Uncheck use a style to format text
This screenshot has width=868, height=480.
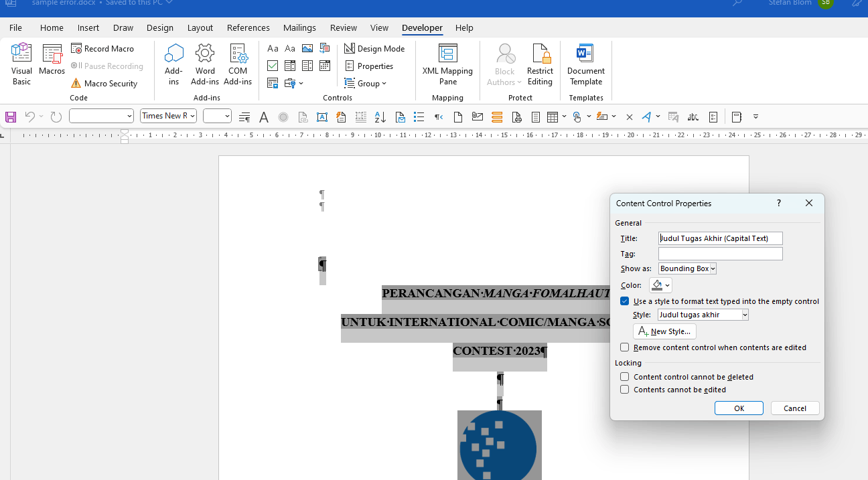click(625, 301)
